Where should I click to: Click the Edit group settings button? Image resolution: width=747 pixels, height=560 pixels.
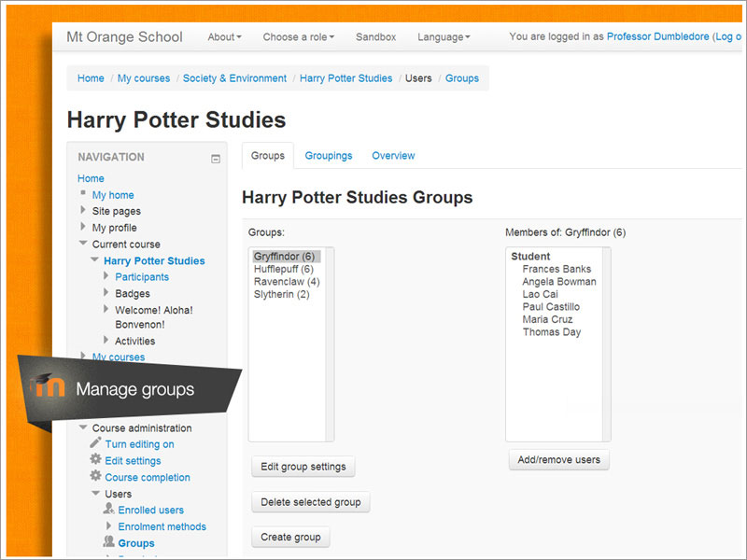click(303, 467)
